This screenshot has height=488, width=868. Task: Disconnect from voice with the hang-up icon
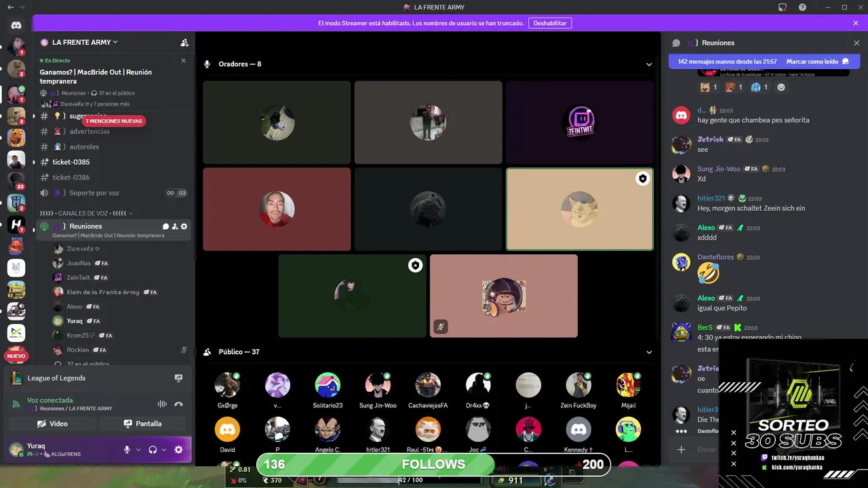click(178, 404)
